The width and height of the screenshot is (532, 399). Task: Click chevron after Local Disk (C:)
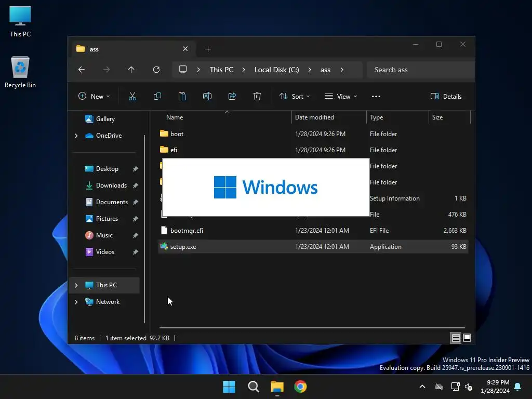pyautogui.click(x=310, y=70)
